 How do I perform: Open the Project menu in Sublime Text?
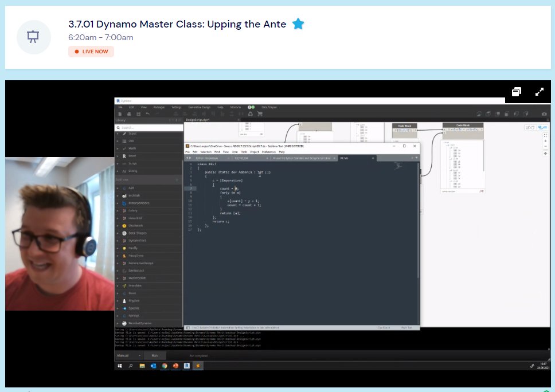[x=255, y=152]
